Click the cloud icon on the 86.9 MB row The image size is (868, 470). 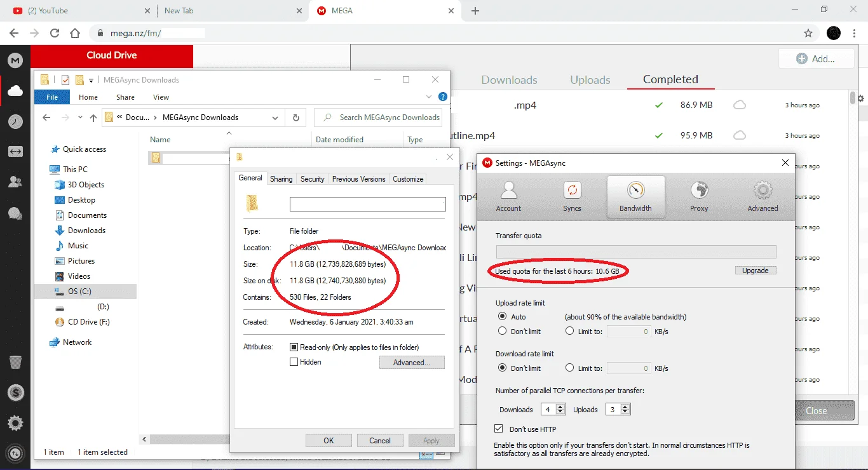tap(739, 105)
